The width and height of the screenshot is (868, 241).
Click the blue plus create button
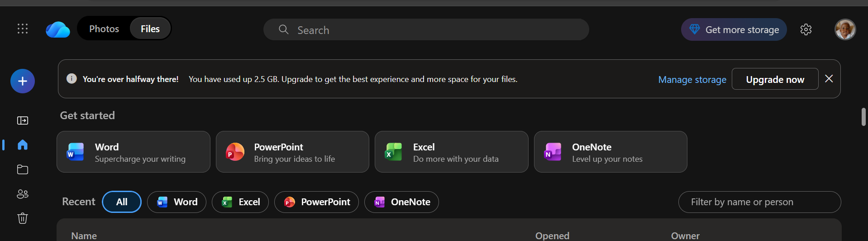click(23, 81)
